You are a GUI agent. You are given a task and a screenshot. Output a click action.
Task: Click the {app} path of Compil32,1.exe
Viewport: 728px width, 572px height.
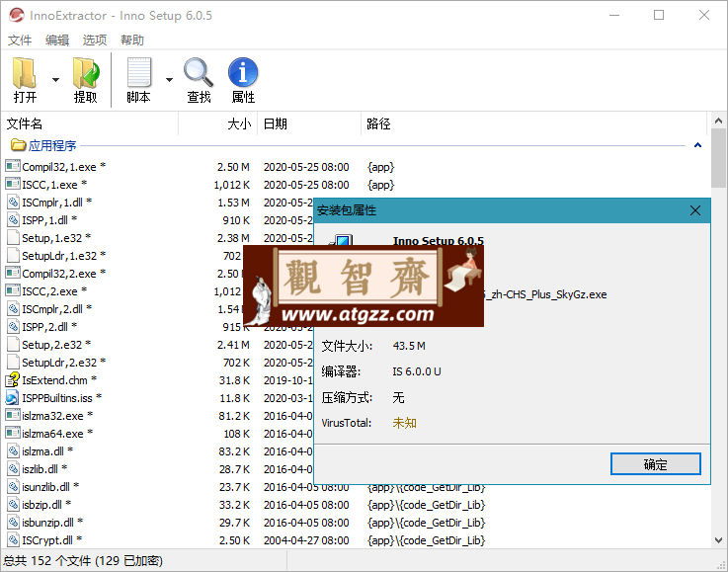[380, 167]
